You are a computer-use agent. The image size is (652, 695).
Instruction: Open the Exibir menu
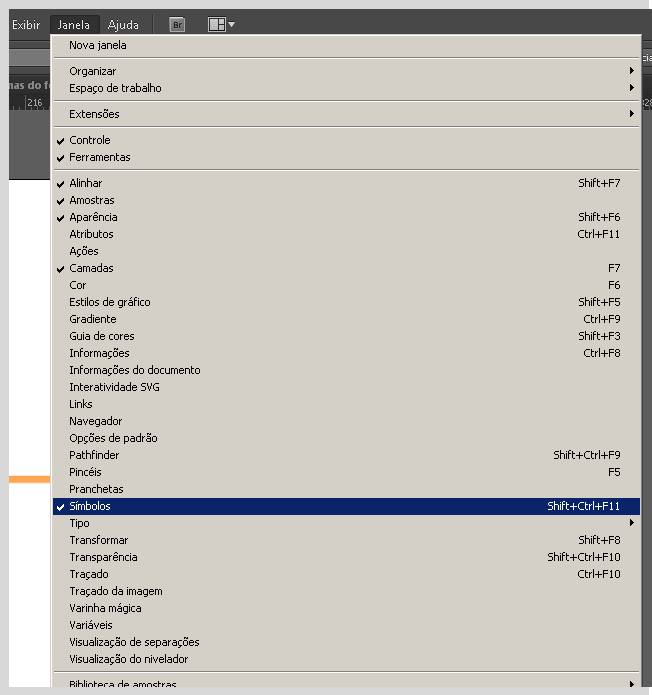(x=26, y=25)
